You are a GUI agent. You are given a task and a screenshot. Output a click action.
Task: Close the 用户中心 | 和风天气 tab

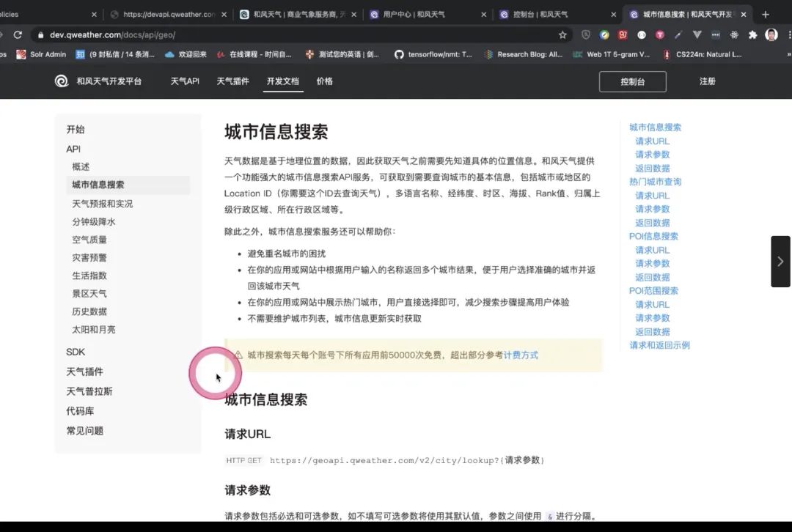coord(484,15)
